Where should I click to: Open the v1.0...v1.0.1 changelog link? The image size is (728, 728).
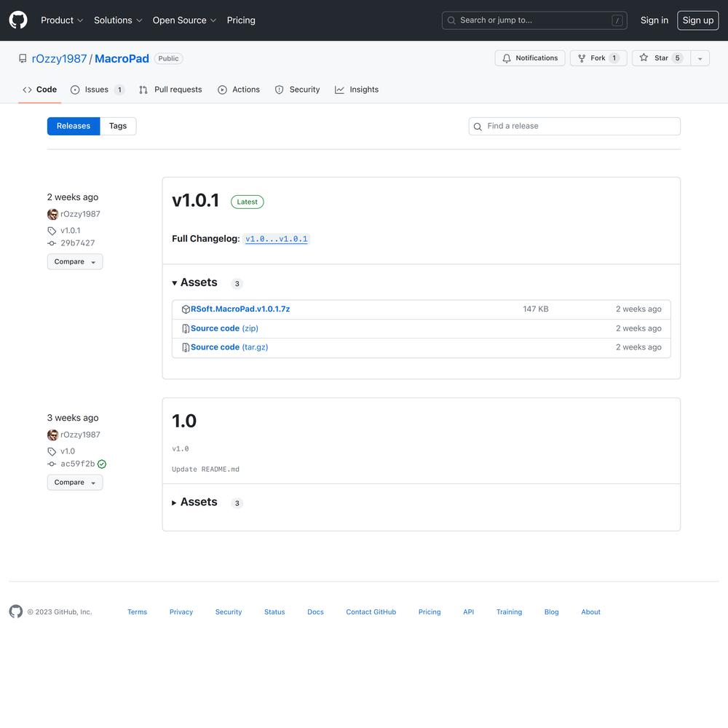pos(276,239)
